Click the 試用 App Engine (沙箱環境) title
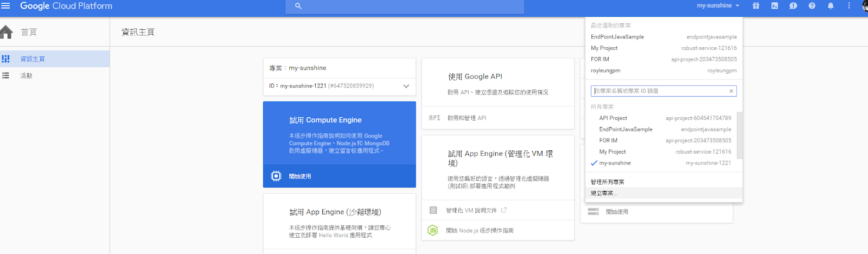 pyautogui.click(x=335, y=212)
